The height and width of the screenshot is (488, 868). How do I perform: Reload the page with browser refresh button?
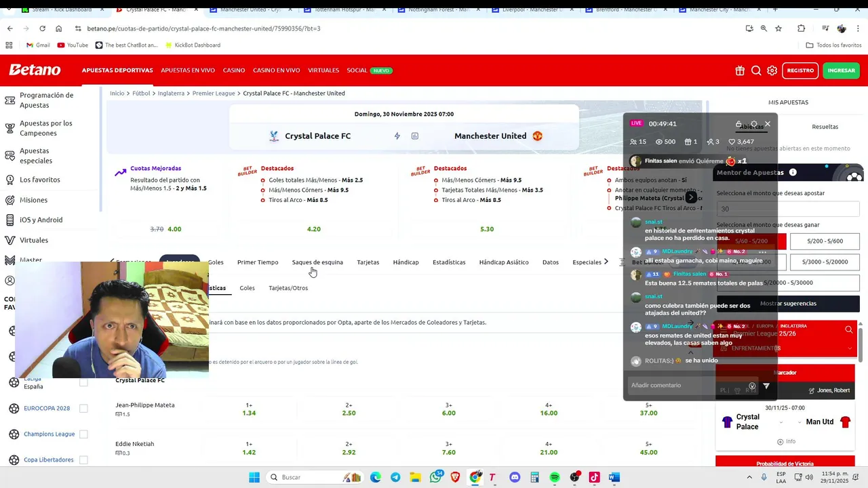pos(42,28)
